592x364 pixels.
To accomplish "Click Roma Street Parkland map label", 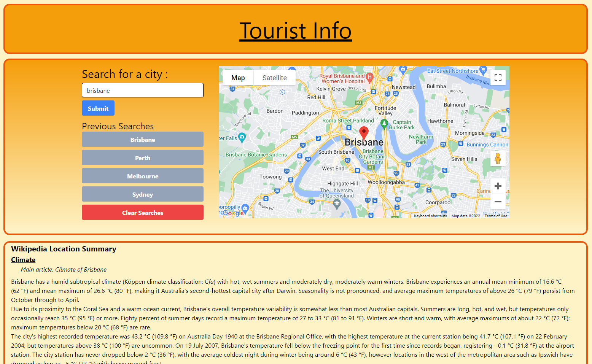I will point(348,121).
